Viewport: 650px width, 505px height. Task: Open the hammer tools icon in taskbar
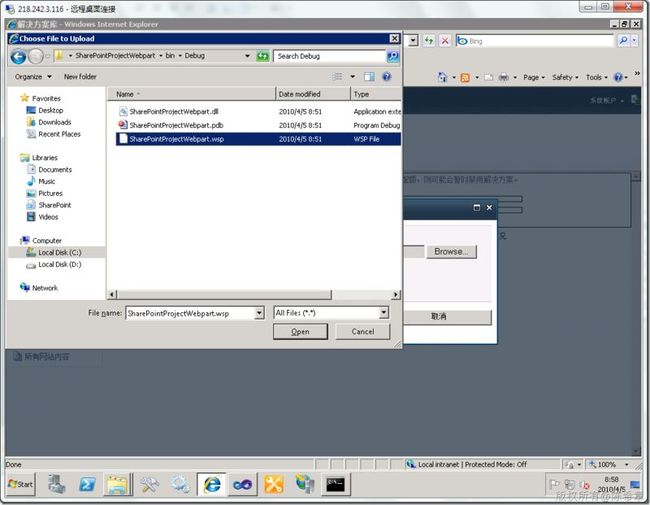pyautogui.click(x=149, y=484)
